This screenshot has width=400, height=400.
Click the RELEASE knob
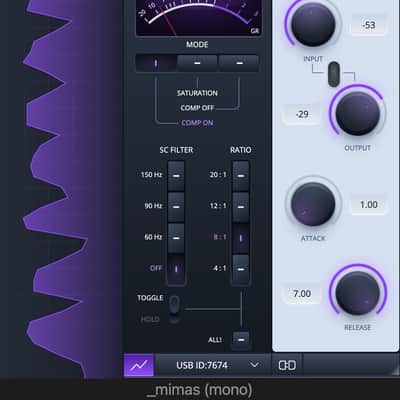tap(357, 293)
